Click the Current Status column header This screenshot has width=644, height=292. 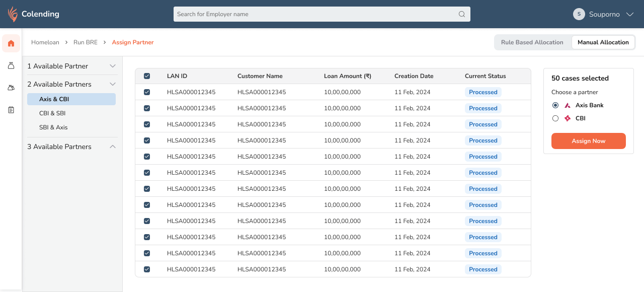point(486,76)
